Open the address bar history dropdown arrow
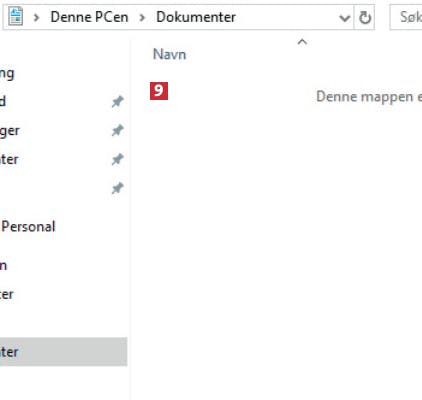This screenshot has width=422, height=400. [x=345, y=18]
